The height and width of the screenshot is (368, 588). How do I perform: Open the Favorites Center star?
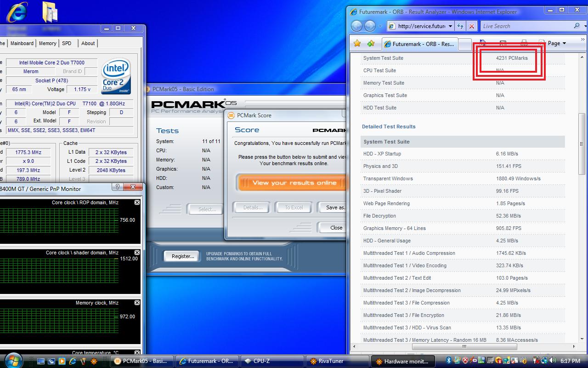pos(357,44)
